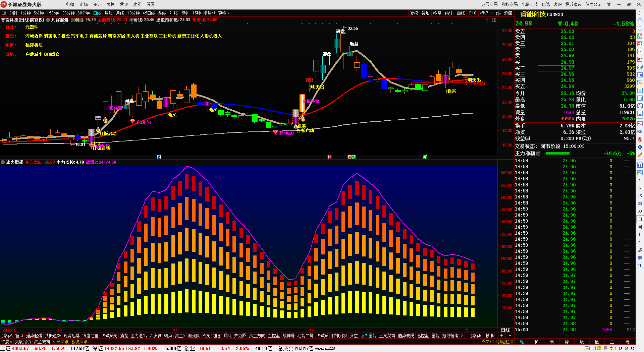The image size is (644, 352).
Task: Click the up arrow icon in right sidebar
Action: pyautogui.click(x=640, y=21)
